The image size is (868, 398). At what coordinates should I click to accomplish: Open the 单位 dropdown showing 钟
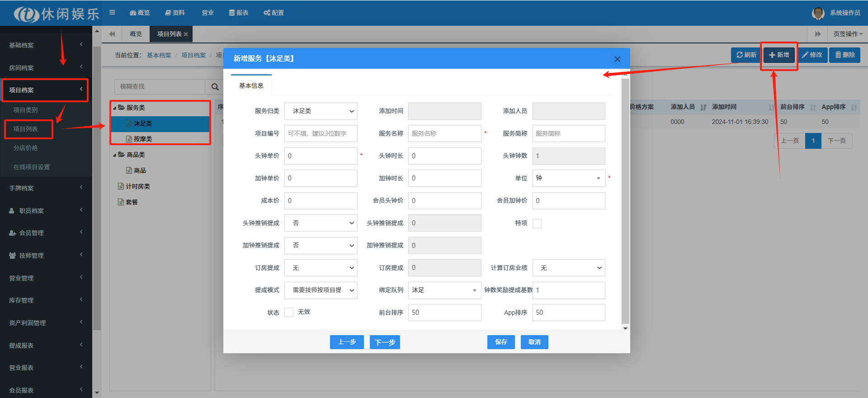(568, 178)
